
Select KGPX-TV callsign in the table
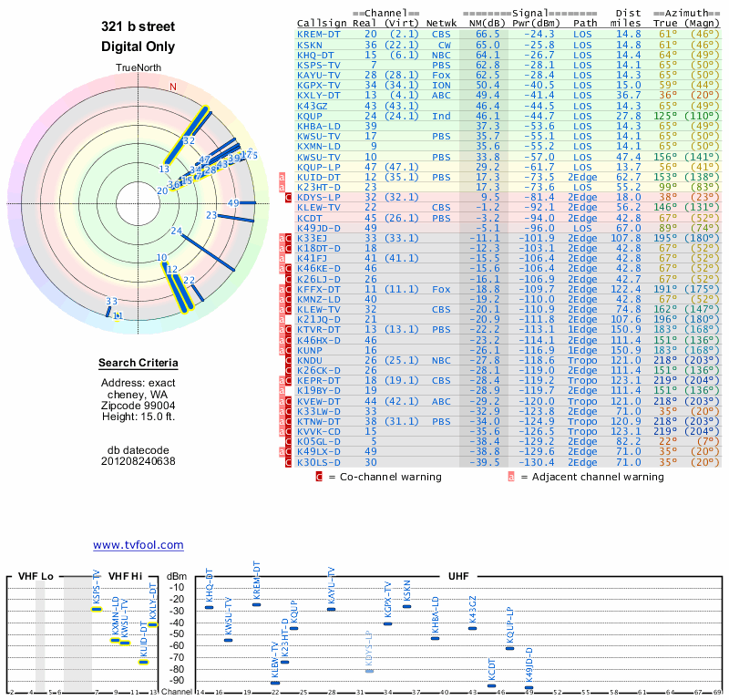point(319,85)
